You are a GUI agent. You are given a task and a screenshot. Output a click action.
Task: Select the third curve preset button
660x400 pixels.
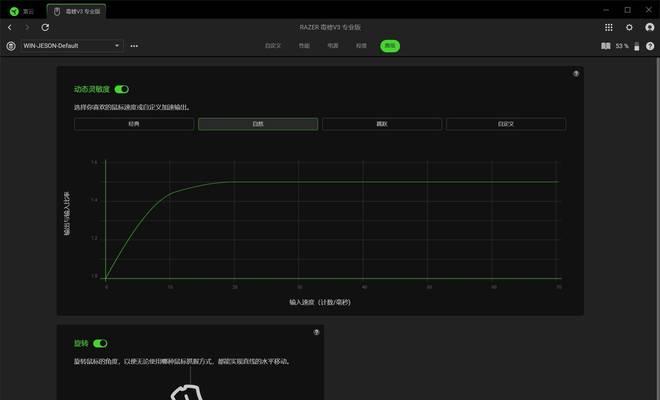click(x=382, y=124)
